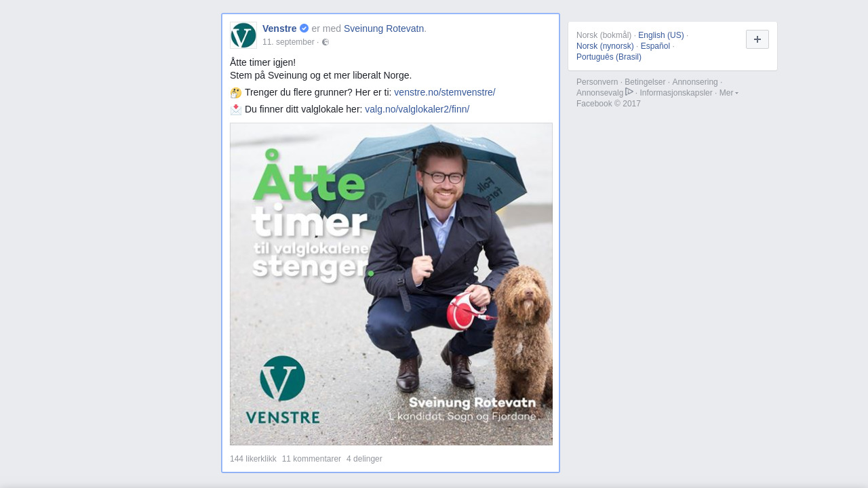Screen dimensions: 868x488
Task: Click the AdChoices triangle icon
Action: pos(629,91)
